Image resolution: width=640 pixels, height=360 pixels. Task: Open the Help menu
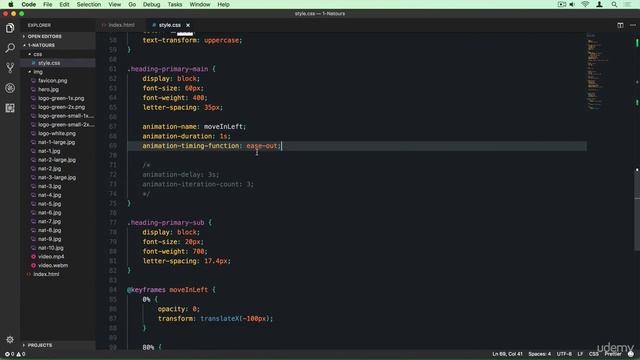pyautogui.click(x=223, y=4)
